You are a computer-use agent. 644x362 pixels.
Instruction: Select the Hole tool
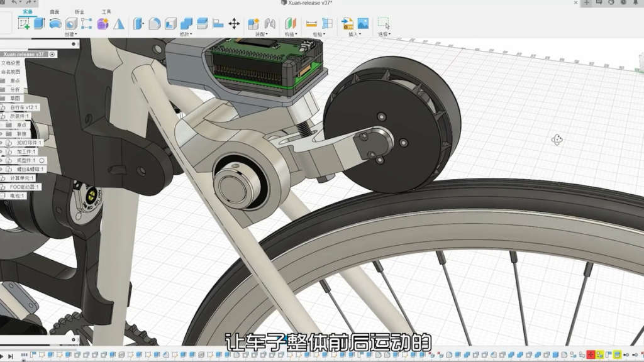[x=71, y=24]
